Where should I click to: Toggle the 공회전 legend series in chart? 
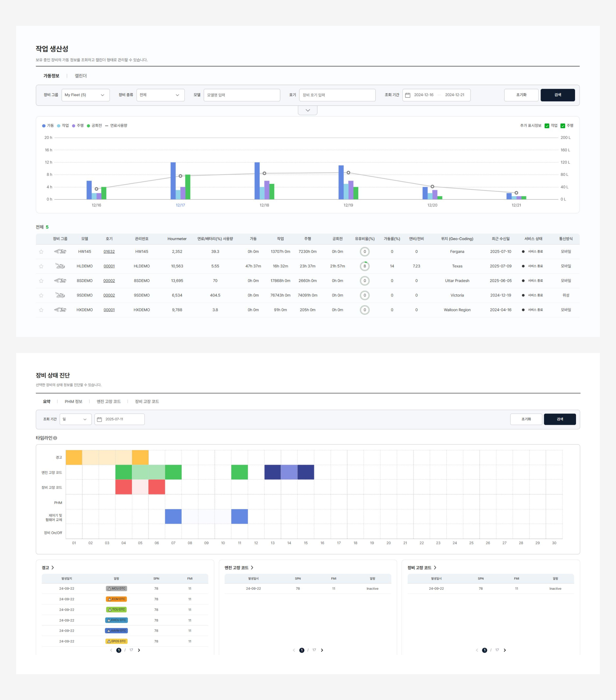coord(94,126)
